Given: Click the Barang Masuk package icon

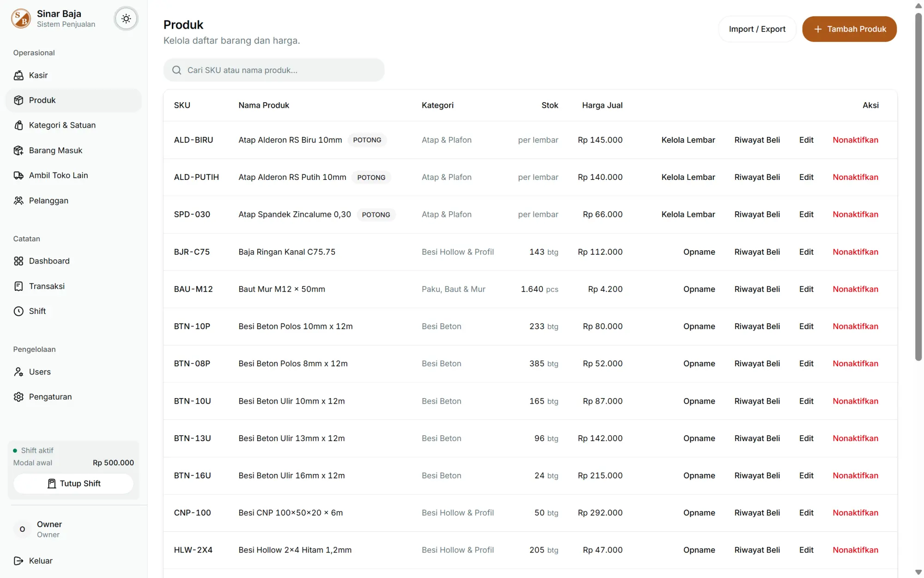Looking at the screenshot, I should pos(18,150).
